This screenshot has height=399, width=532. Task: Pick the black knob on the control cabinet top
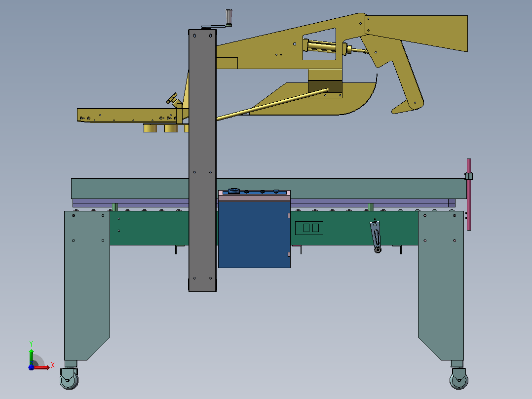pos(234,191)
